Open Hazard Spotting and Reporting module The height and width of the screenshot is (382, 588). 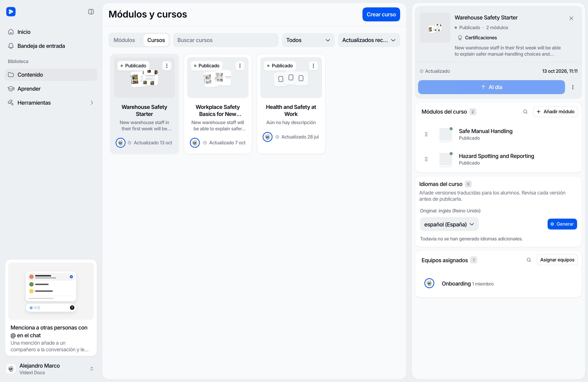click(x=496, y=156)
